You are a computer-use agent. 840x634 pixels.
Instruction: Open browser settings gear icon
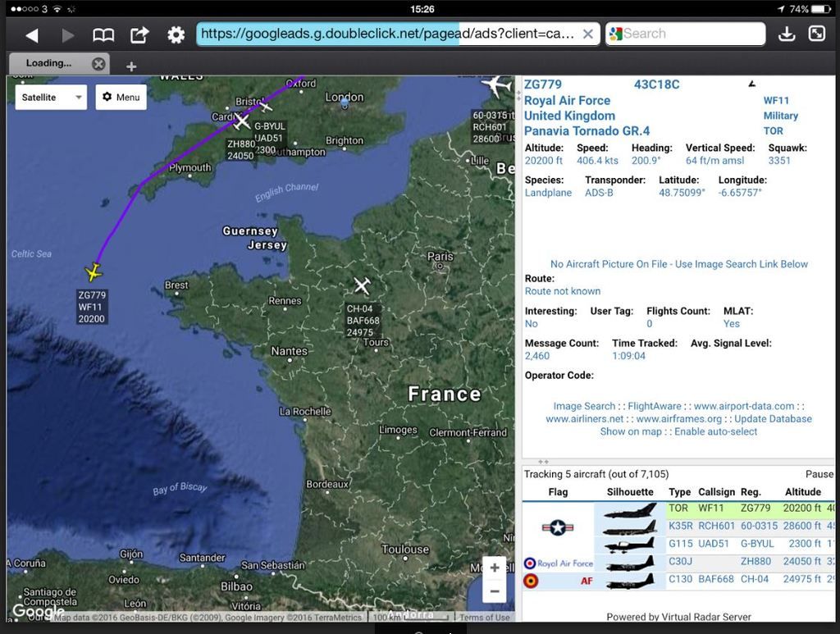176,34
